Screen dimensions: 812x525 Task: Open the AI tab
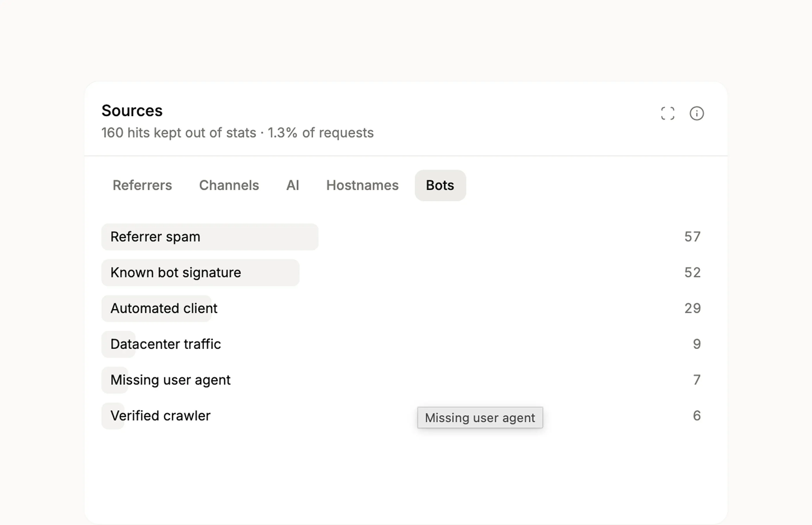tap(292, 186)
